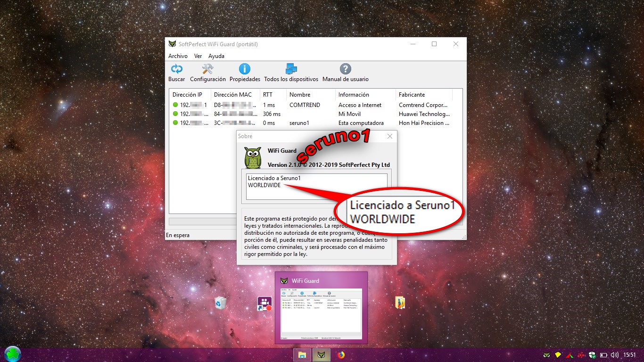Select 'Comtrend Corpor...' manufacturer cell
This screenshot has height=362, width=644.
(424, 105)
